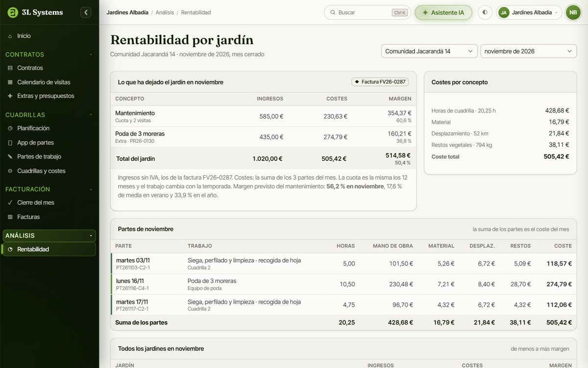Click the COSTE column header in partes table
Viewport: 588px width, 368px height.
click(563, 246)
